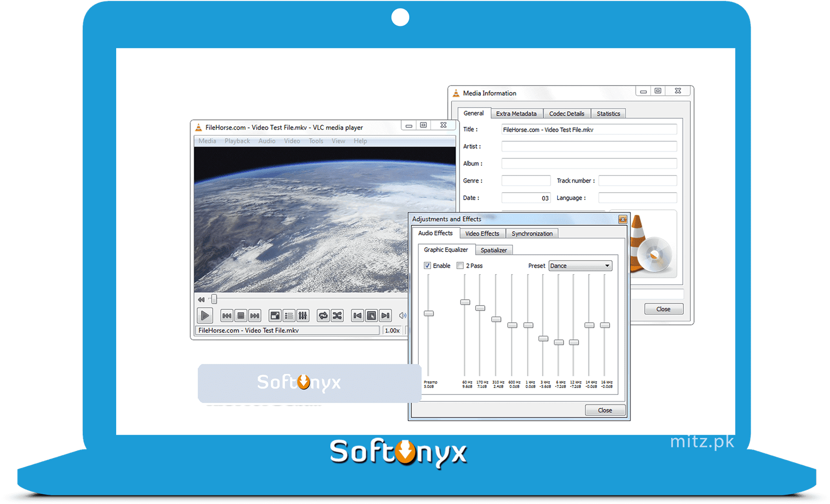Image resolution: width=830 pixels, height=504 pixels.
Task: Select the Audio Effects tab
Action: (436, 233)
